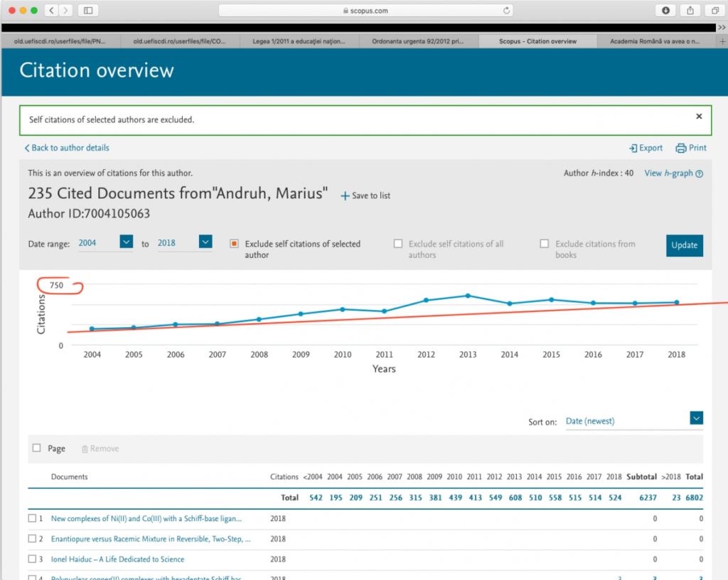The height and width of the screenshot is (580, 728).
Task: Export the citation overview
Action: (646, 148)
